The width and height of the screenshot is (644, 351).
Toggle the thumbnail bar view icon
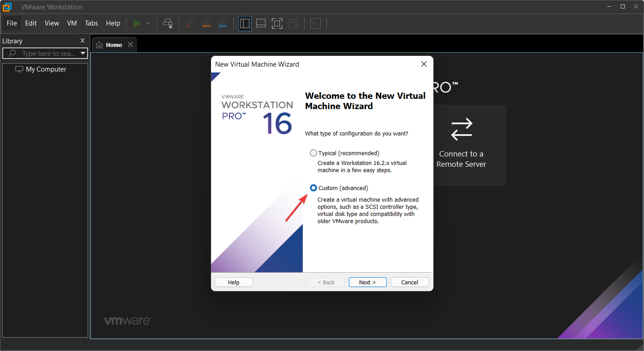click(x=261, y=24)
